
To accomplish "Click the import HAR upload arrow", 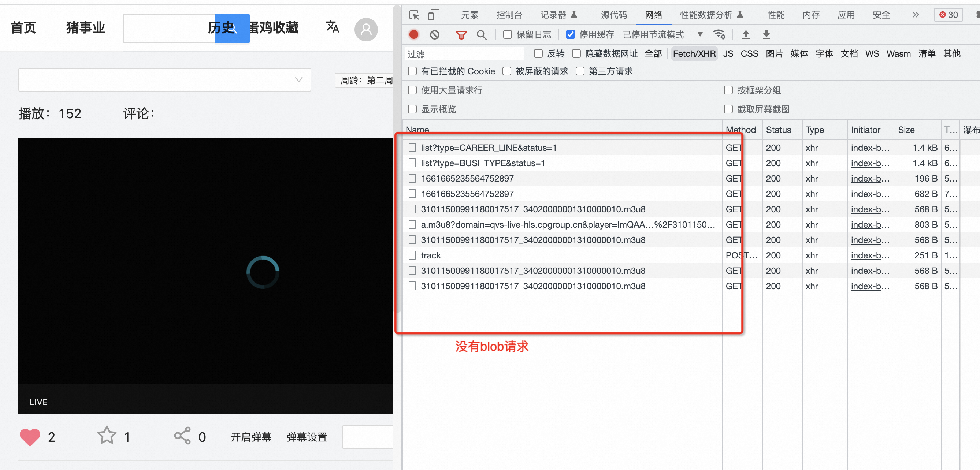I will click(x=746, y=35).
